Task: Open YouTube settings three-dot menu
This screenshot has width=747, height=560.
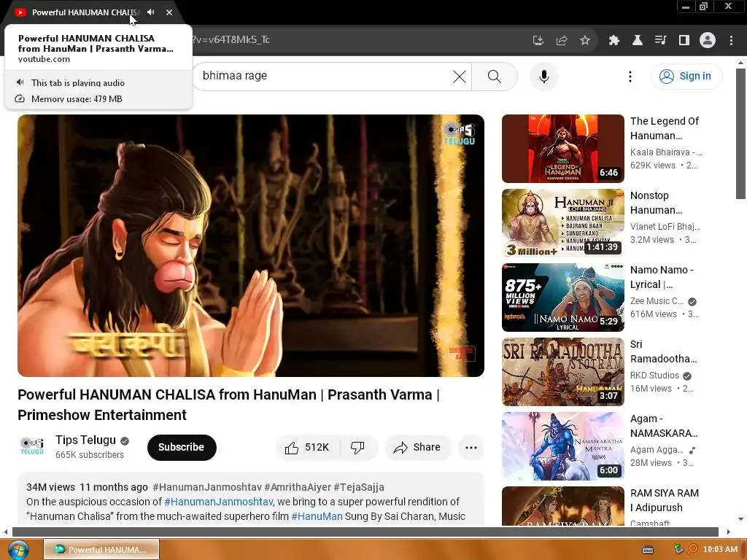Action: pyautogui.click(x=630, y=76)
